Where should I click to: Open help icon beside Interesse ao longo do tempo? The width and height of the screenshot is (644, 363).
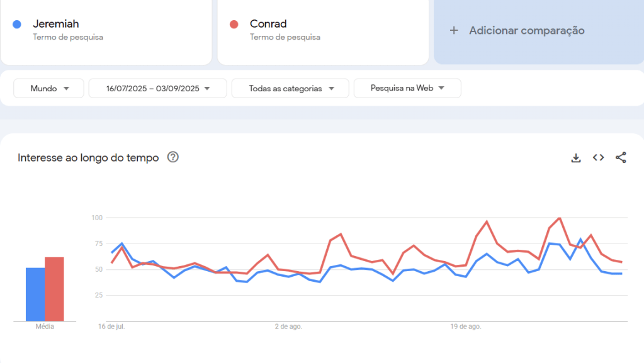point(173,157)
